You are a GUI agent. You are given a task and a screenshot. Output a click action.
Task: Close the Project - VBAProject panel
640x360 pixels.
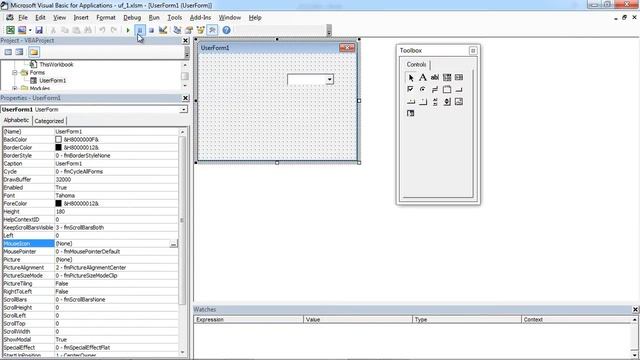click(185, 40)
